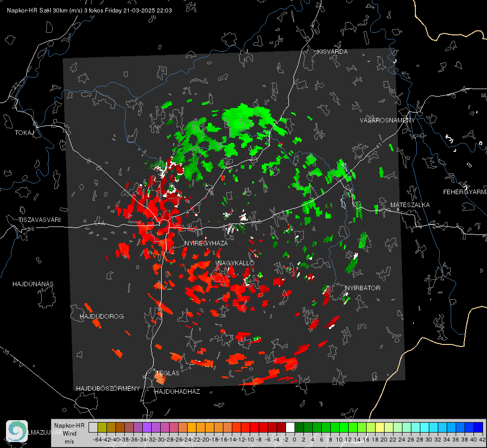Click the HAJDUNANAS city label
The width and height of the screenshot is (487, 448).
pyautogui.click(x=33, y=284)
